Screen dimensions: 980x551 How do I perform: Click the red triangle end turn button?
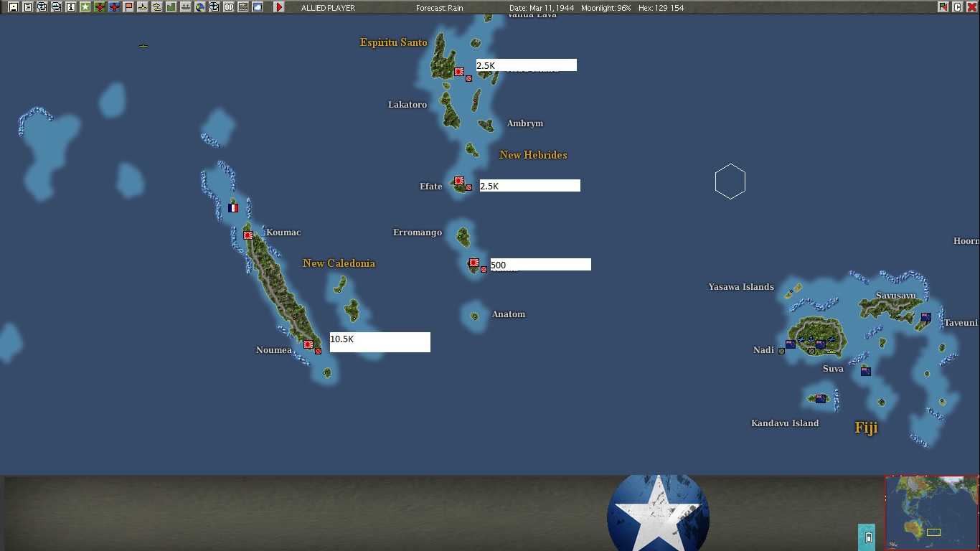[x=279, y=7]
